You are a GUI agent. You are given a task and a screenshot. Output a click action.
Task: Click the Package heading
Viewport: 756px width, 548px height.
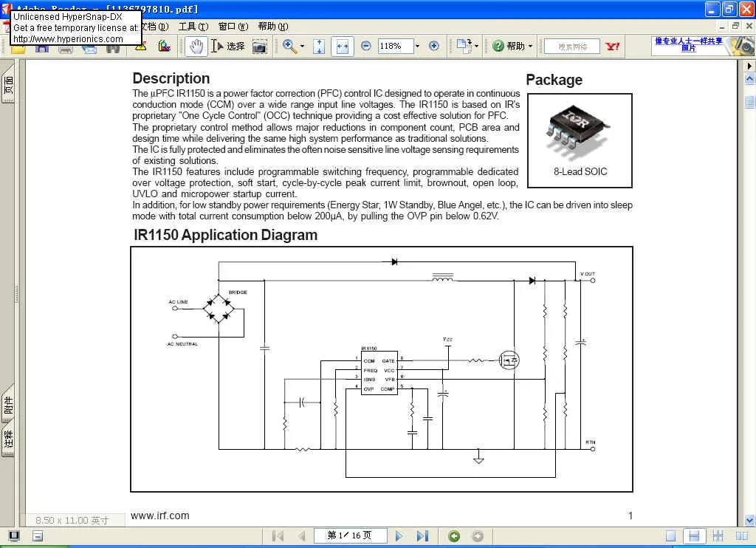click(x=554, y=80)
